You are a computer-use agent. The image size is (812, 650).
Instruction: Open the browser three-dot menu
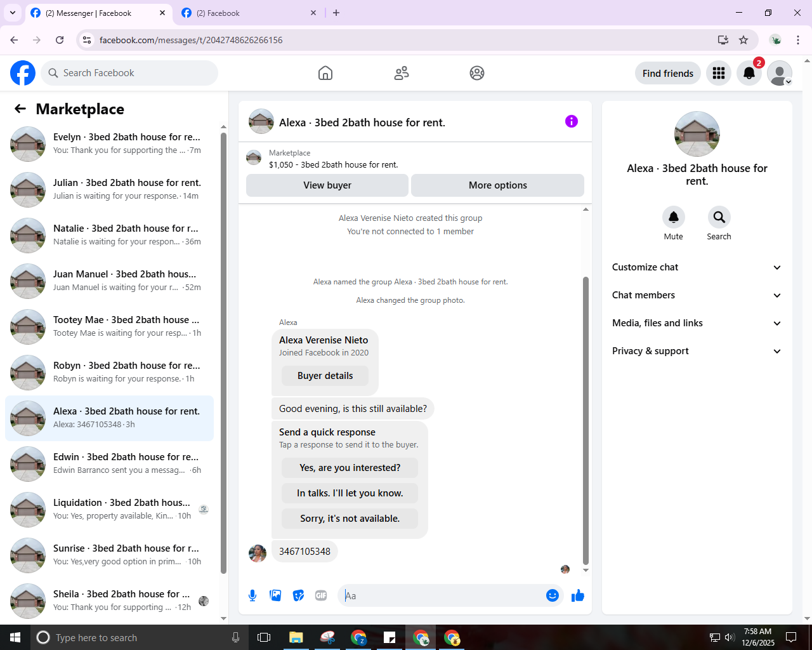pyautogui.click(x=798, y=40)
